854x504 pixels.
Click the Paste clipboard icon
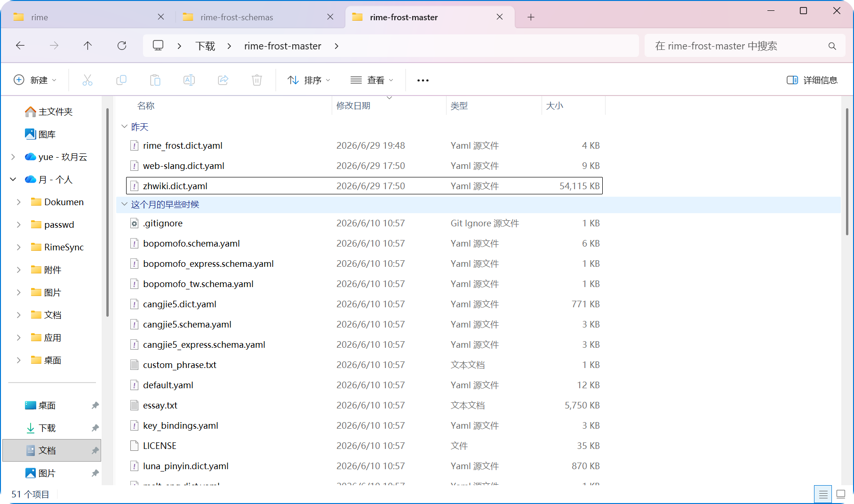tap(155, 80)
